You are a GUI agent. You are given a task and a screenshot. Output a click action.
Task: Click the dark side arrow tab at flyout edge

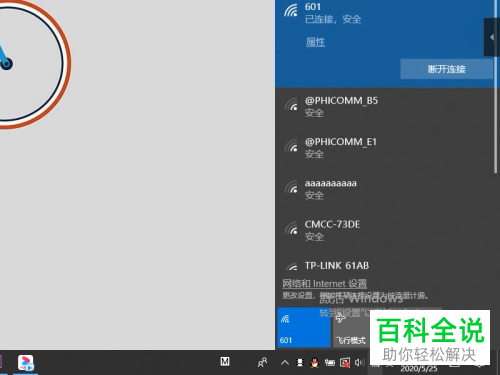tap(492, 37)
